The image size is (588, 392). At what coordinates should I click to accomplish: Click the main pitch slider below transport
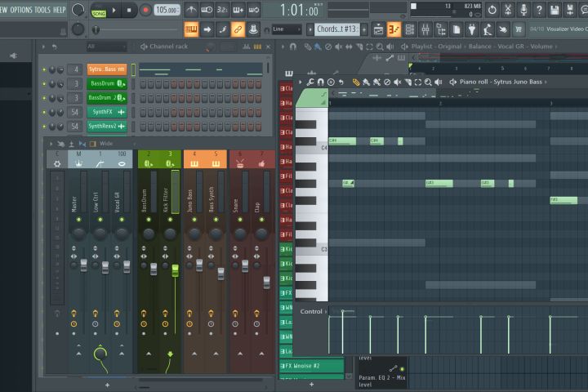(135, 29)
